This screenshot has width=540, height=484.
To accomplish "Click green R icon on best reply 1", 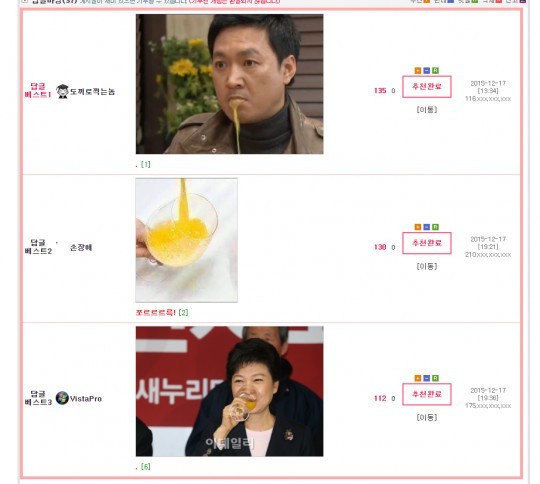I will point(435,71).
